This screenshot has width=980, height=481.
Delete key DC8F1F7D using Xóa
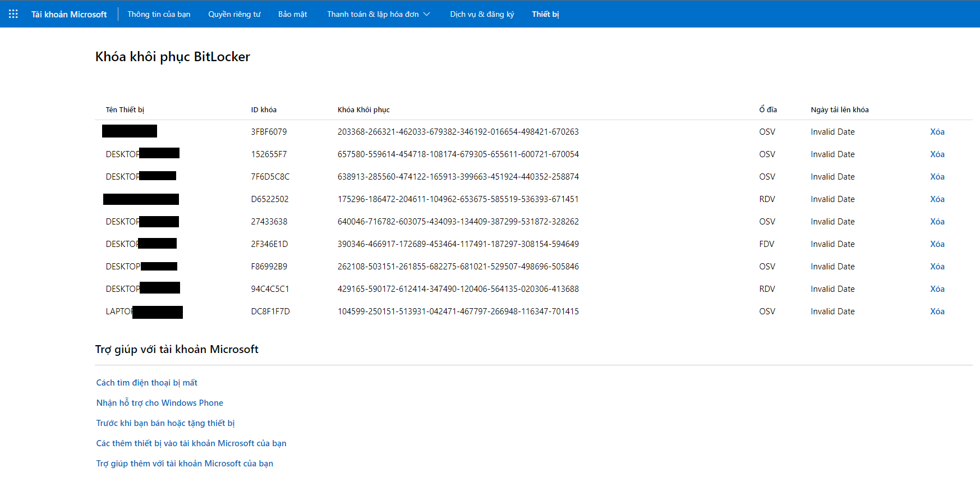tap(937, 311)
